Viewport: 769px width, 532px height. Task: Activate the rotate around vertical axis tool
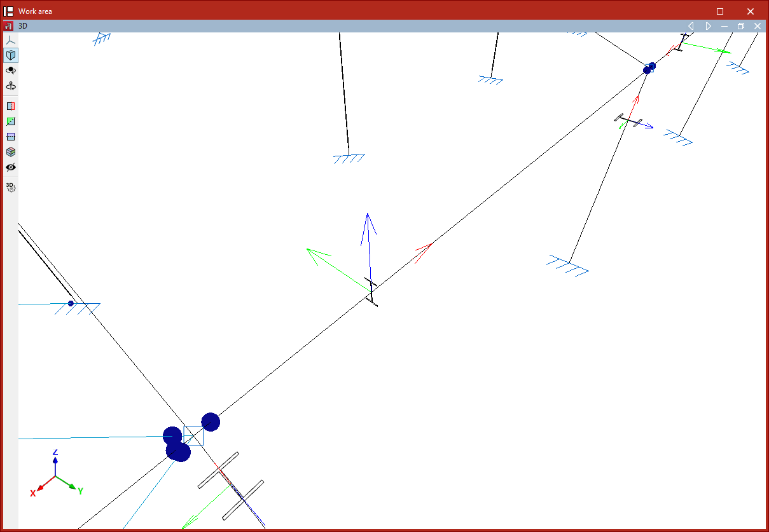click(10, 86)
